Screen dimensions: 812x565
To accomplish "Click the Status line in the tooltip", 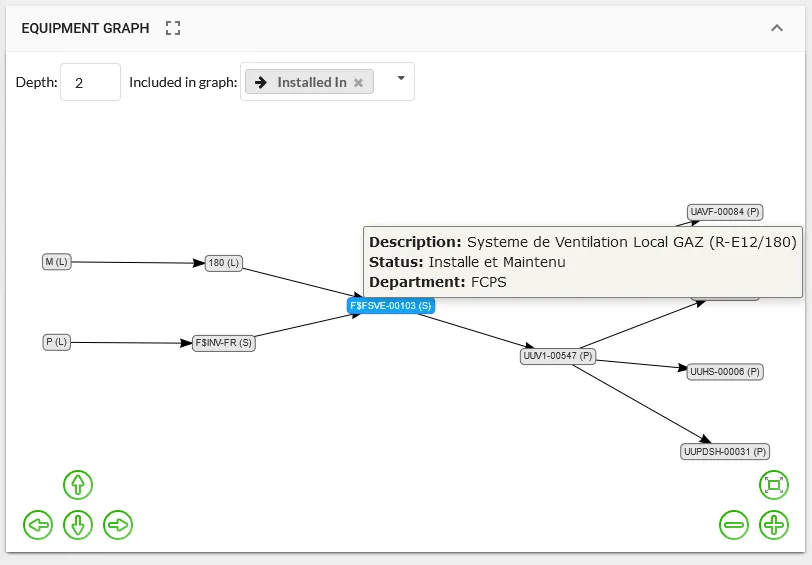I will (467, 262).
